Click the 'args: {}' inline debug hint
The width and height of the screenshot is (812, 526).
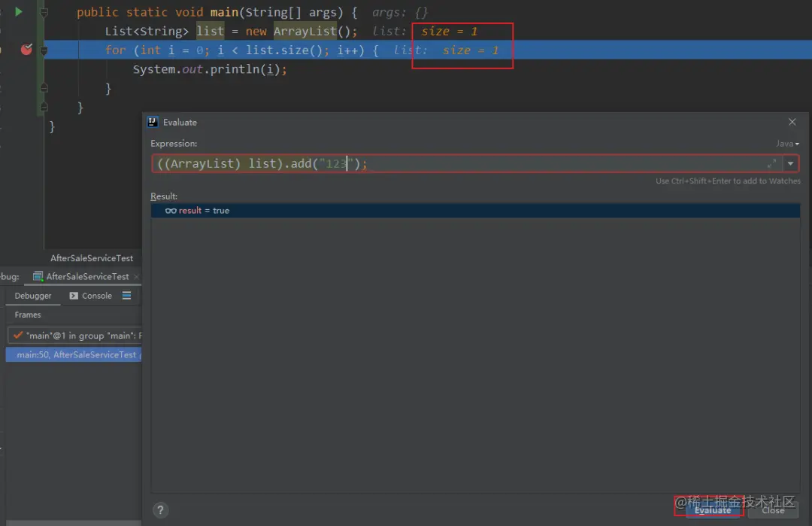(400, 12)
